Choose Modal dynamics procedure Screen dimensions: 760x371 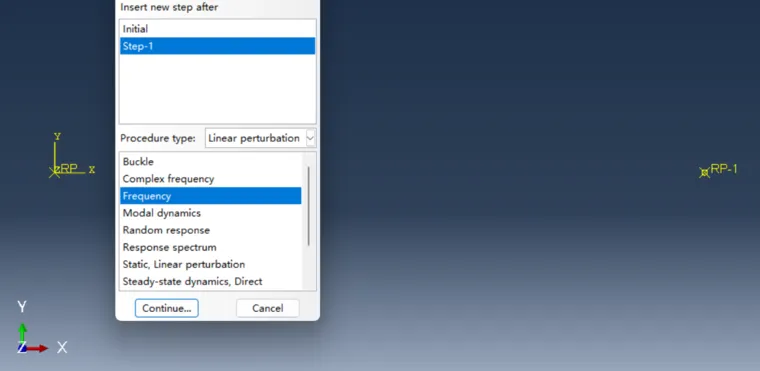211,213
